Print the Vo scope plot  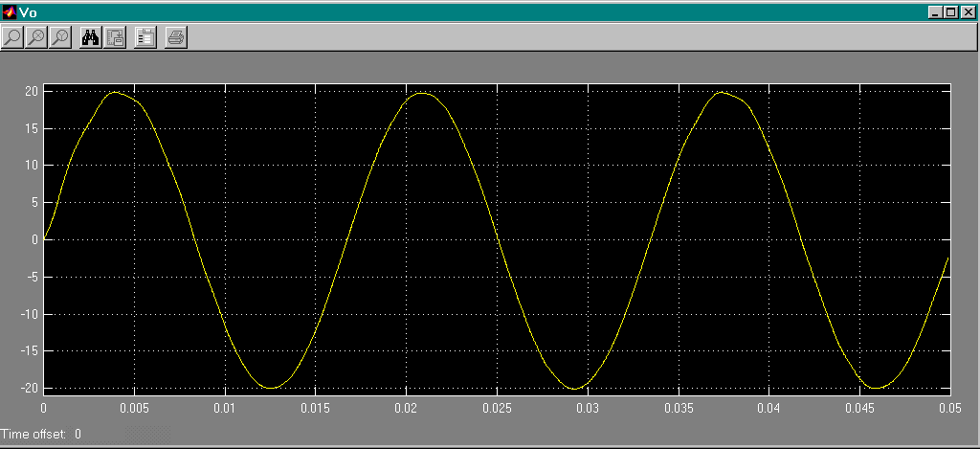pyautogui.click(x=176, y=37)
